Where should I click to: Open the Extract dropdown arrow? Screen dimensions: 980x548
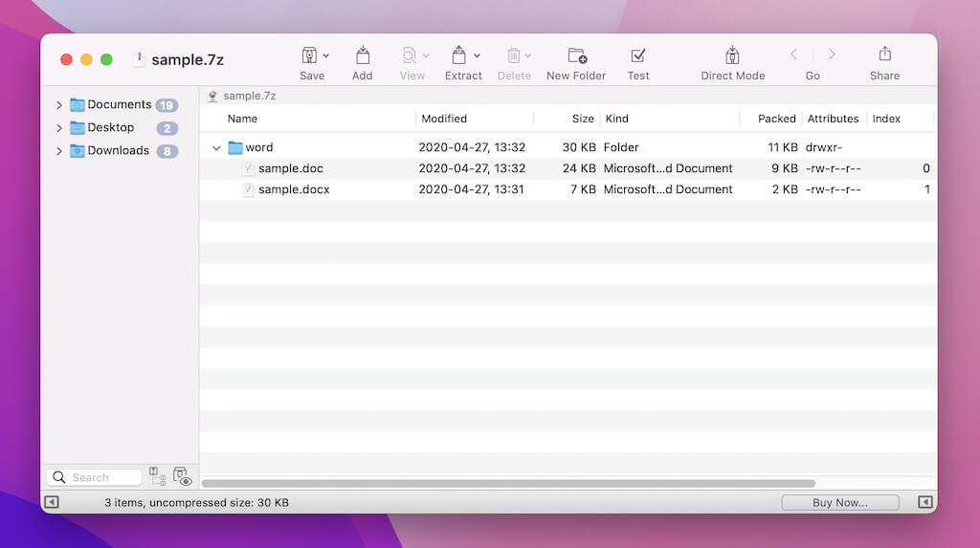[477, 55]
